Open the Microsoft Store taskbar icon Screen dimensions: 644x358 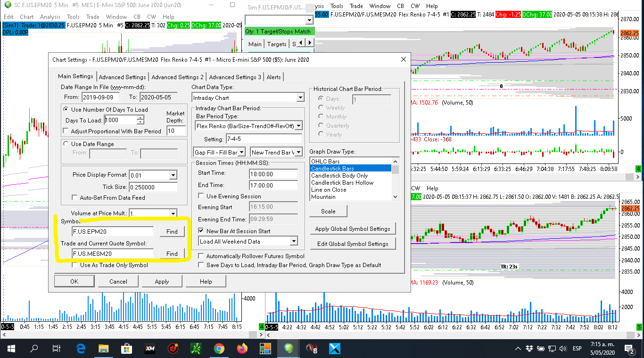point(127,349)
